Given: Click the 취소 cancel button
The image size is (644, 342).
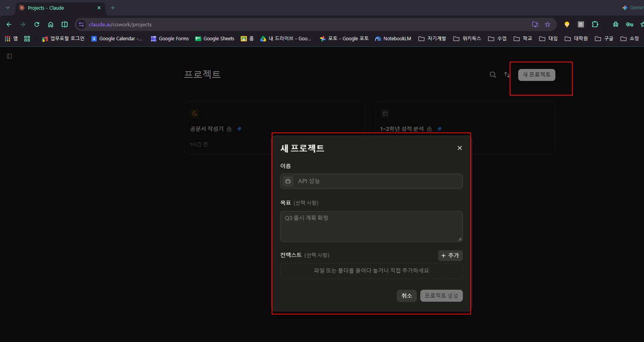Looking at the screenshot, I should click(407, 296).
